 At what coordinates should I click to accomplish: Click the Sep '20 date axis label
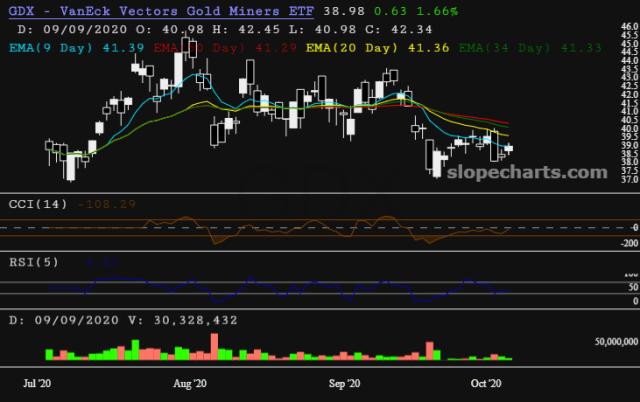click(x=345, y=382)
